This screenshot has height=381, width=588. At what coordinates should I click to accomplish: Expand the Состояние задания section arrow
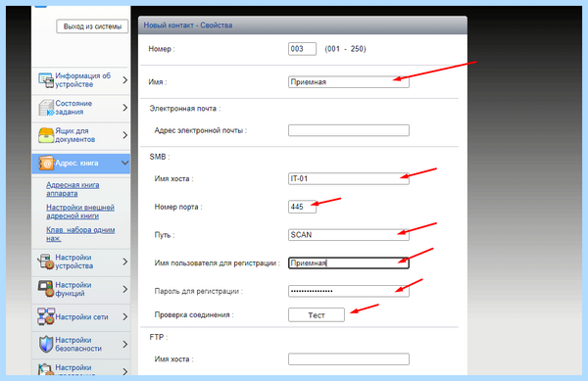point(125,108)
